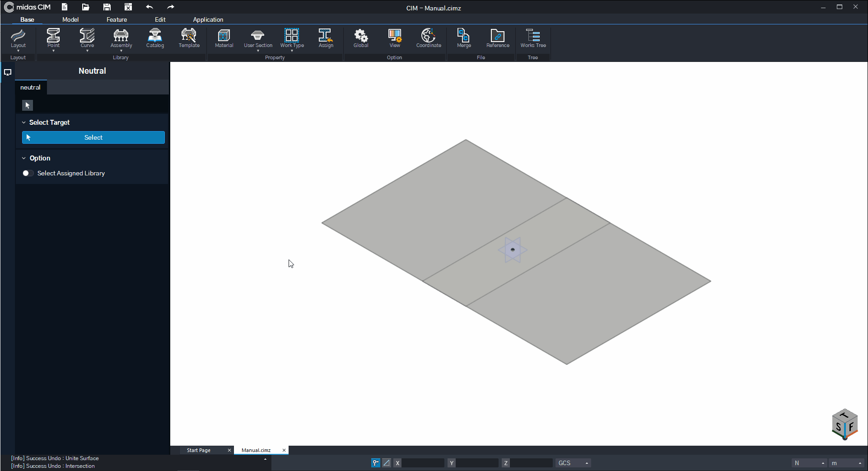Open View options
The width and height of the screenshot is (868, 471).
pyautogui.click(x=395, y=38)
